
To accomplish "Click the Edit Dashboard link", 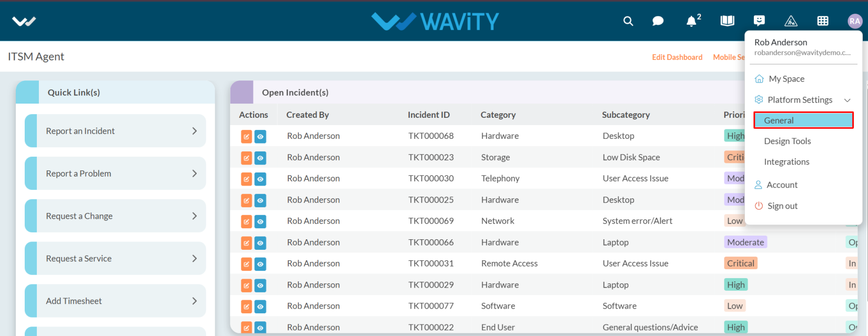I will [x=677, y=57].
